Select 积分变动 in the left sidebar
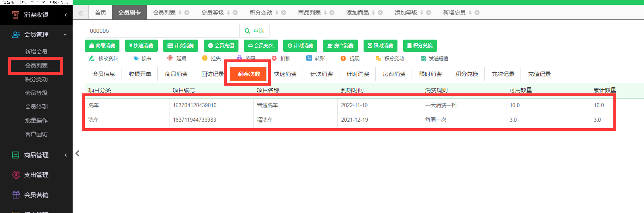The width and height of the screenshot is (644, 213). pos(36,79)
